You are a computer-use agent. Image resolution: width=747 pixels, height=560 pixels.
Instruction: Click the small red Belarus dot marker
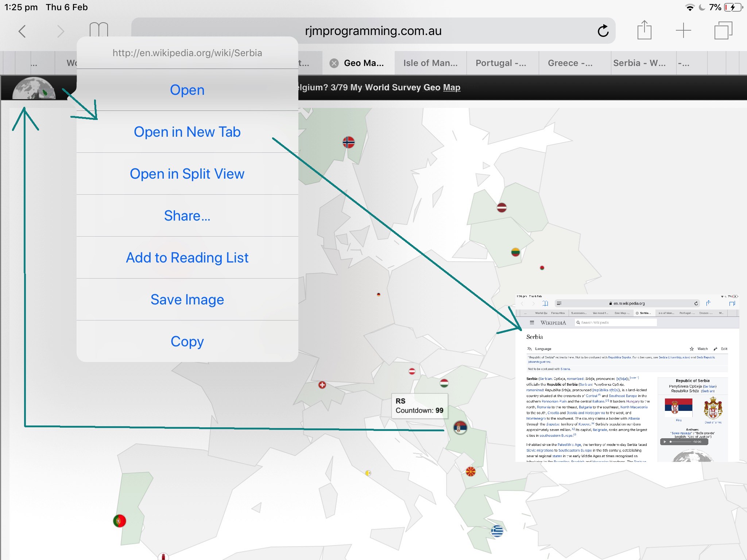click(x=542, y=268)
